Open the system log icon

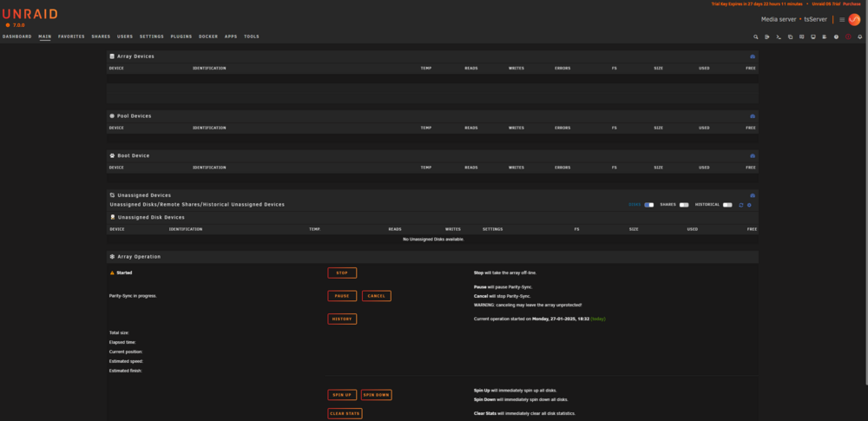(x=825, y=36)
